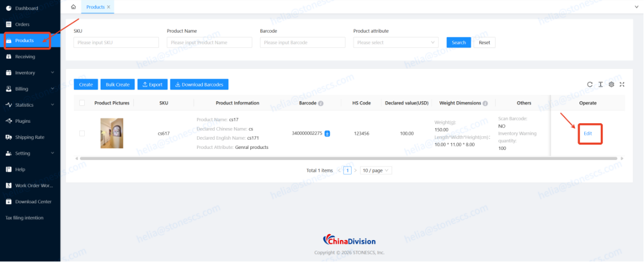Click the Shipping Rate truck icon
Screen dimensions: 644x262
pos(9,137)
